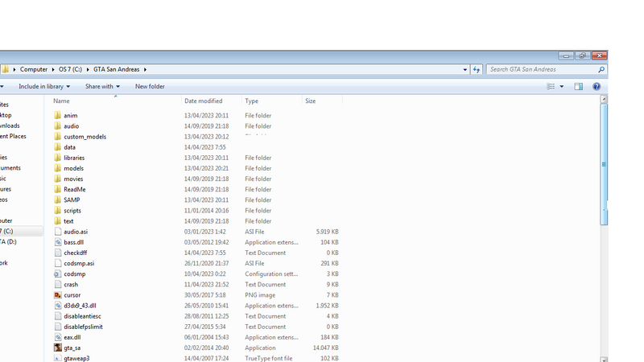
Task: Click the address bar refresh button
Action: 477,69
